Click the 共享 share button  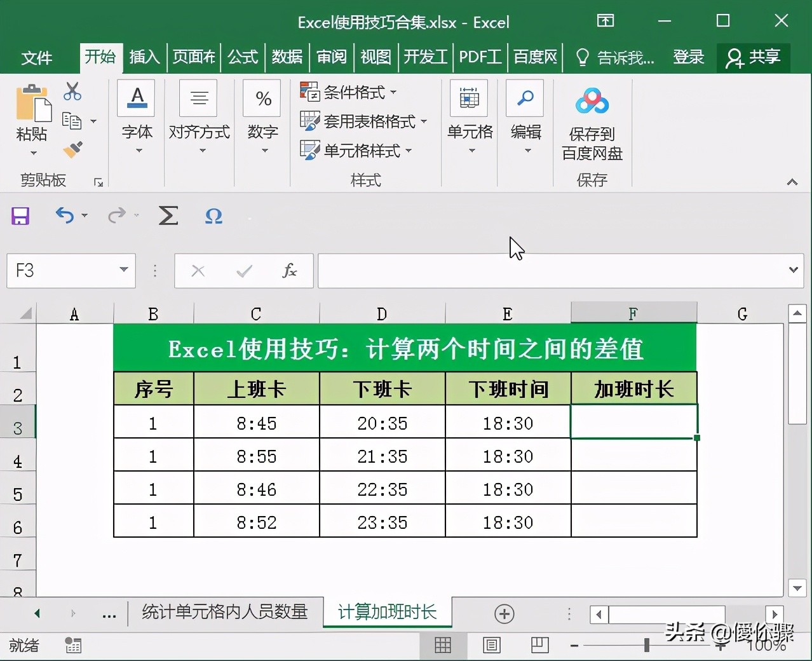(x=754, y=57)
